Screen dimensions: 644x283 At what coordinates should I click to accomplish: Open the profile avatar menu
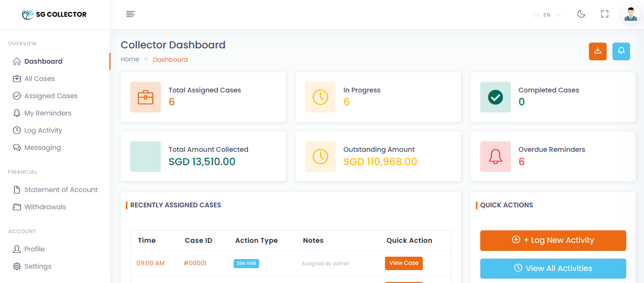tap(631, 14)
